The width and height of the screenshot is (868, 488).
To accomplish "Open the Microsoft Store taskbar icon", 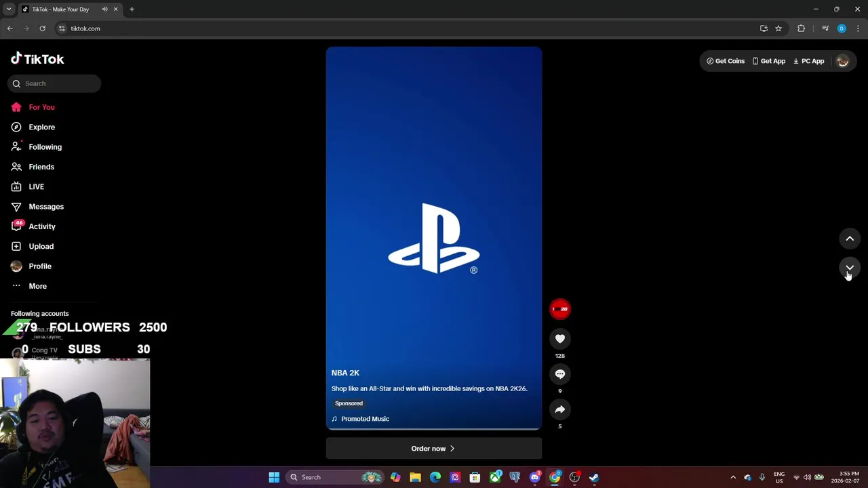I will click(x=475, y=477).
